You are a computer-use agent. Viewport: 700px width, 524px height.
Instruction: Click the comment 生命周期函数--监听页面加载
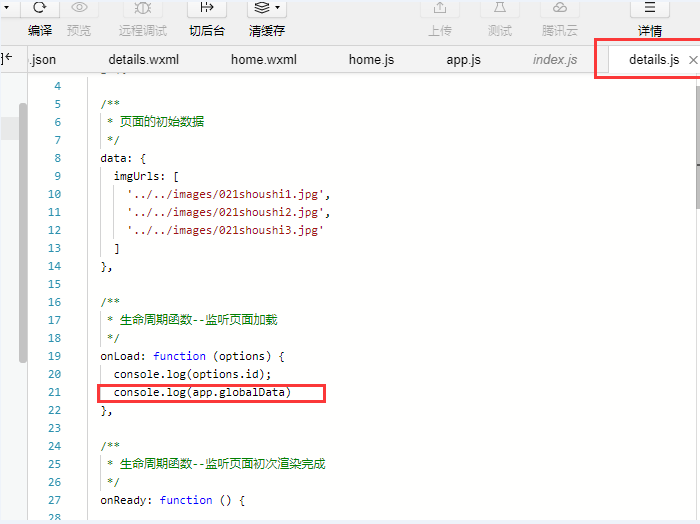pyautogui.click(x=199, y=320)
